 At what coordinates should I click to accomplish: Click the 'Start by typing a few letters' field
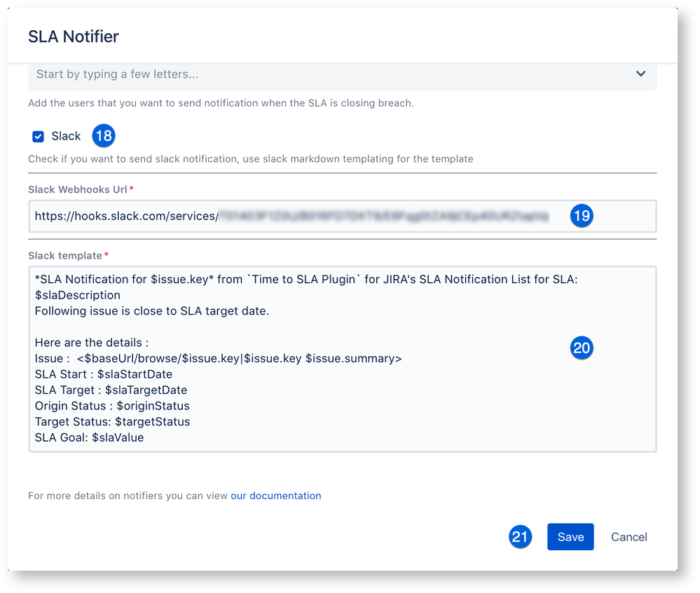click(343, 76)
